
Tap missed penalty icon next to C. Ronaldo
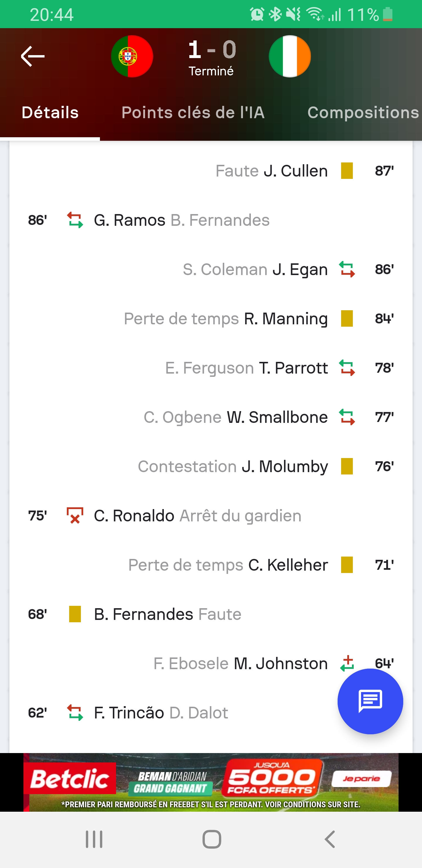[x=75, y=516]
